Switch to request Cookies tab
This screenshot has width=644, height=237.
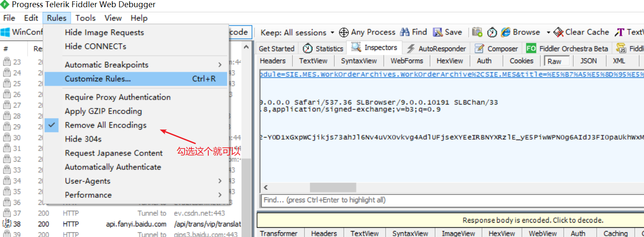pos(521,61)
